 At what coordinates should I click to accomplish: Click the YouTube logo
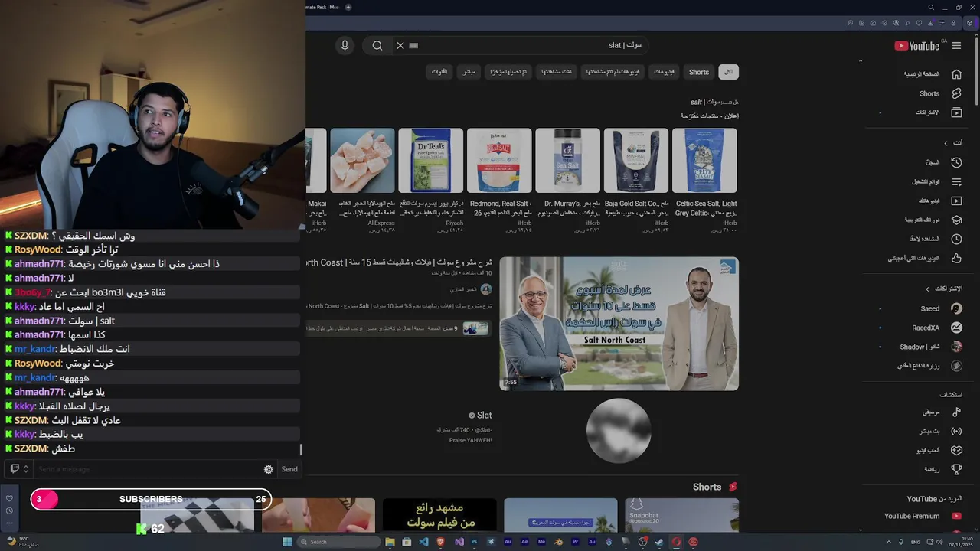click(916, 46)
